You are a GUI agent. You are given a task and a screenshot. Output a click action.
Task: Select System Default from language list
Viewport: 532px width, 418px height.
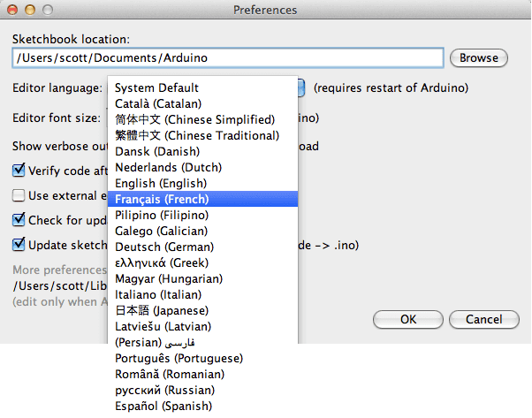coord(156,88)
